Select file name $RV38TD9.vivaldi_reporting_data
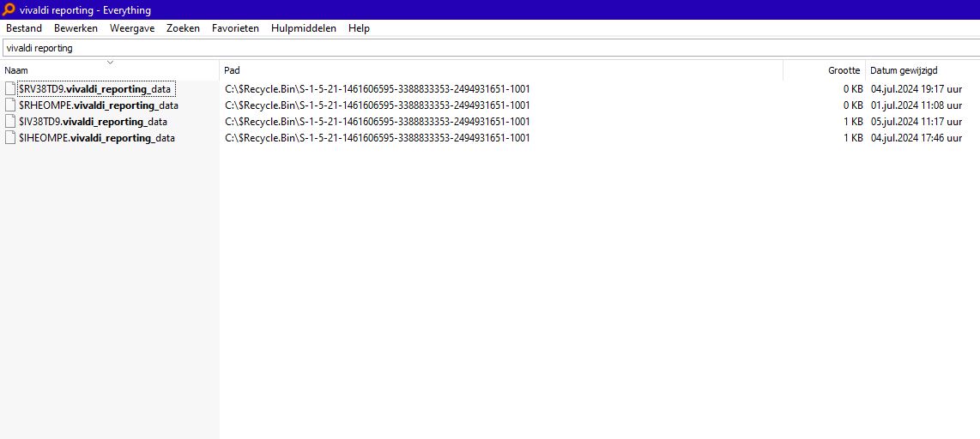 pos(95,89)
